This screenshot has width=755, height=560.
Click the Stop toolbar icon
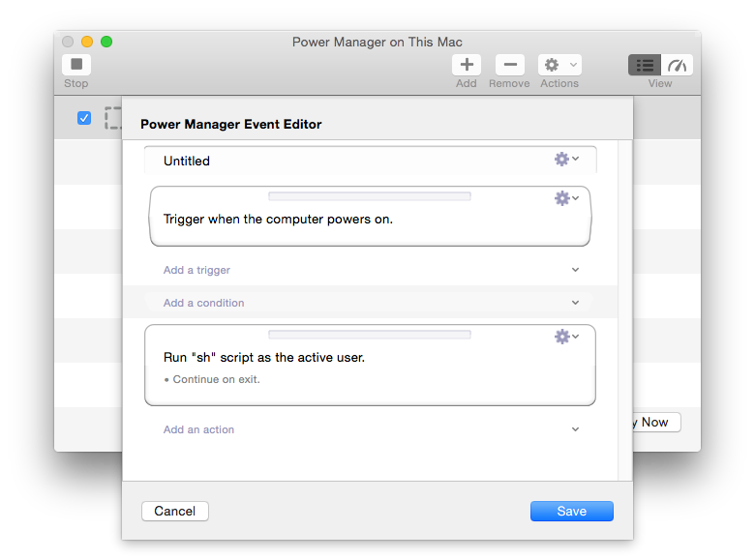(76, 65)
